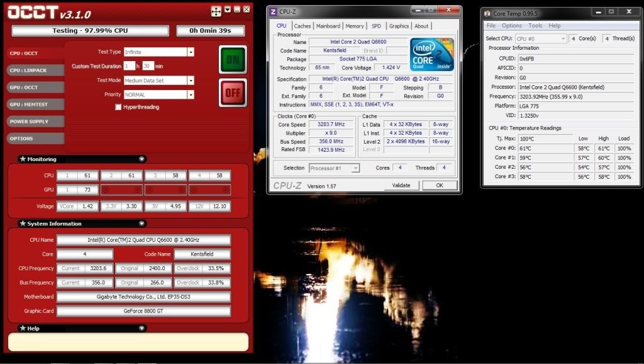Screen dimensions: 644x364
Task: Click the Core #2 temperature 56°C reading
Action: tap(545, 167)
